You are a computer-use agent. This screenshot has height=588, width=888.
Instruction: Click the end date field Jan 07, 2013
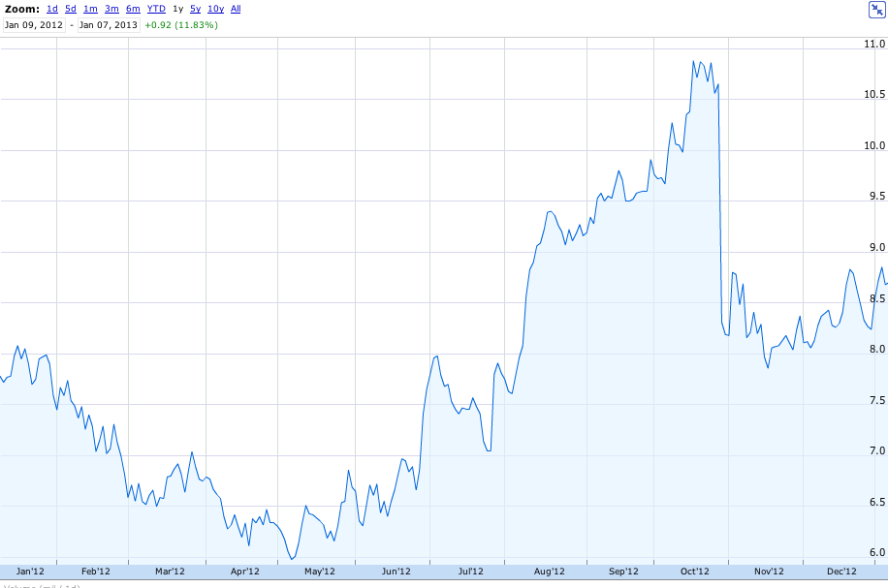109,25
